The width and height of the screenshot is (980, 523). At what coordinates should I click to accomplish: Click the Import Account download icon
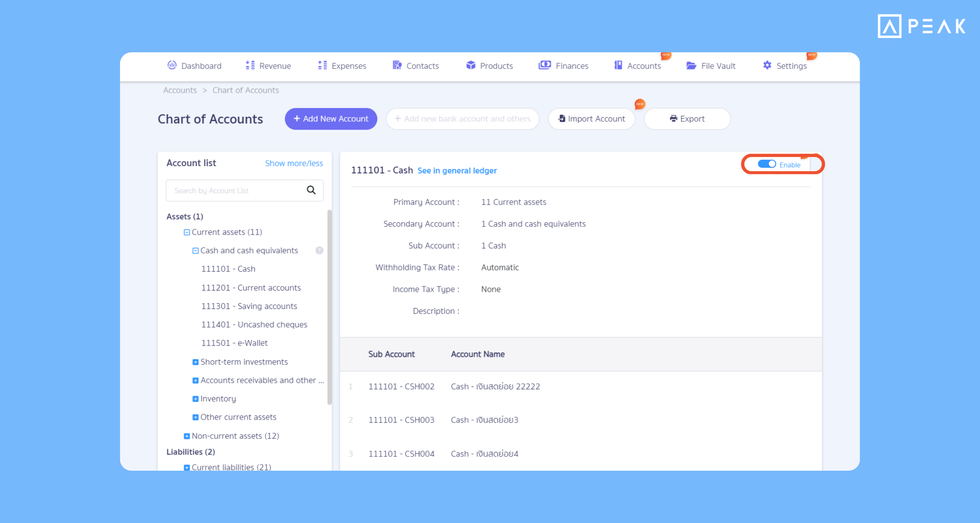562,118
